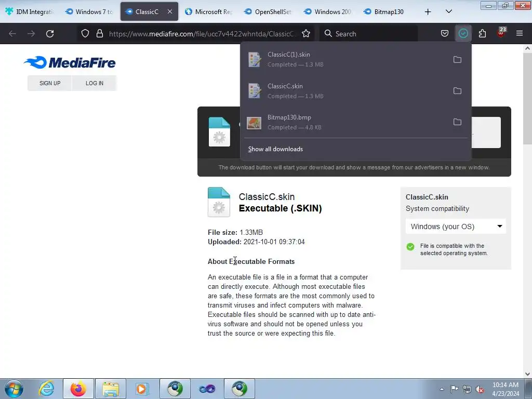Image resolution: width=532 pixels, height=399 pixels.
Task: Launch Internet Explorer from taskbar
Action: [x=46, y=389]
